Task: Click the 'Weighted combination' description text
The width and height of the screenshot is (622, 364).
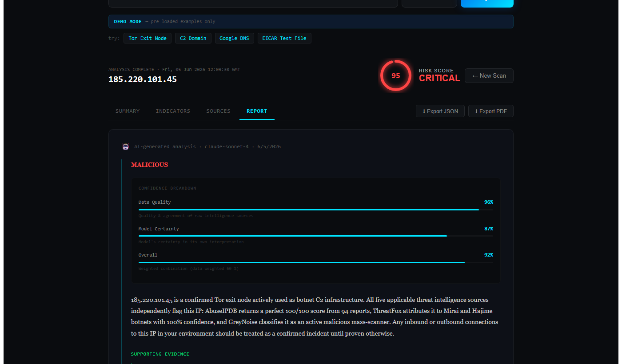Action: click(188, 269)
